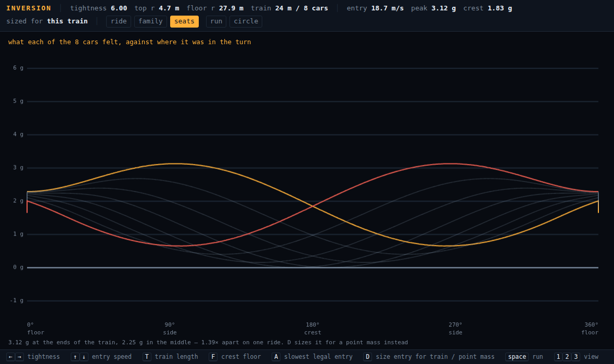Click the F key for crest floor
The width and height of the screenshot is (614, 364).
(213, 357)
